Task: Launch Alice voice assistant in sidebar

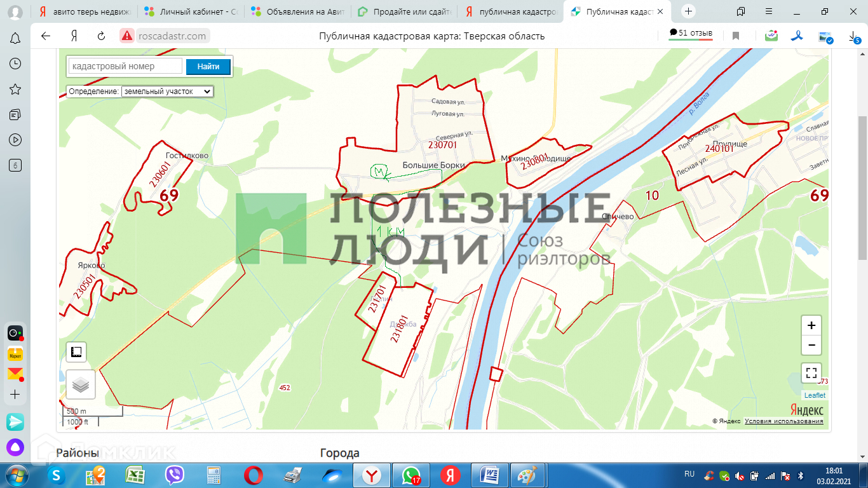Action: pyautogui.click(x=15, y=447)
